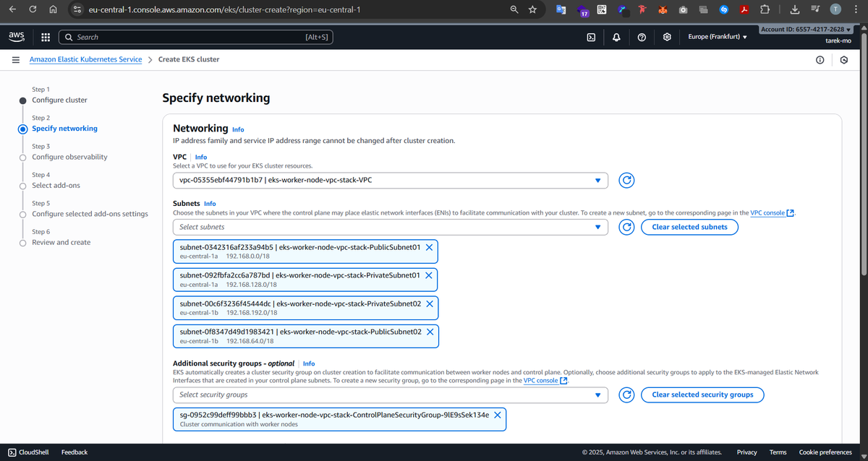Refresh the VPC list

pos(627,181)
